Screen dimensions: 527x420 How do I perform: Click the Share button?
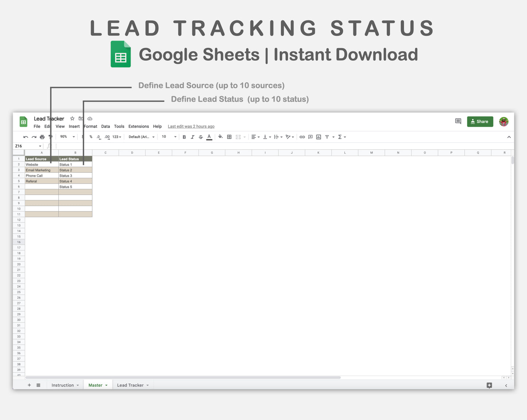pyautogui.click(x=480, y=121)
